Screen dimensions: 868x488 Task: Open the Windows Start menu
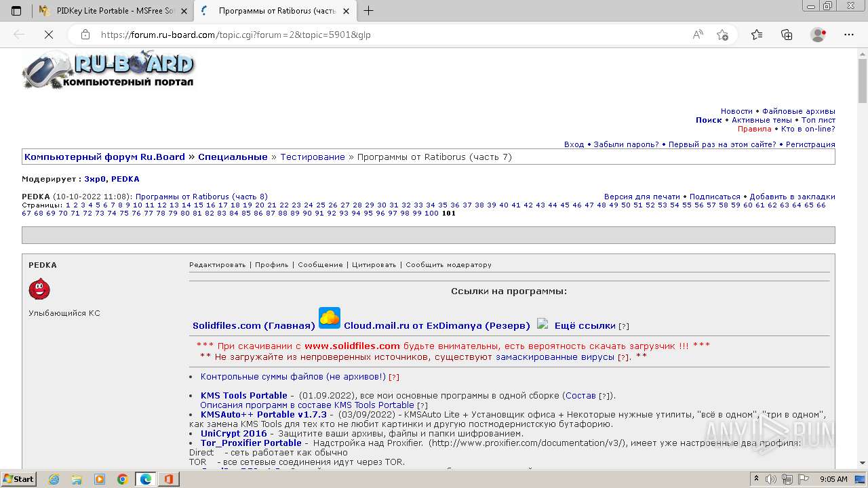(x=19, y=479)
